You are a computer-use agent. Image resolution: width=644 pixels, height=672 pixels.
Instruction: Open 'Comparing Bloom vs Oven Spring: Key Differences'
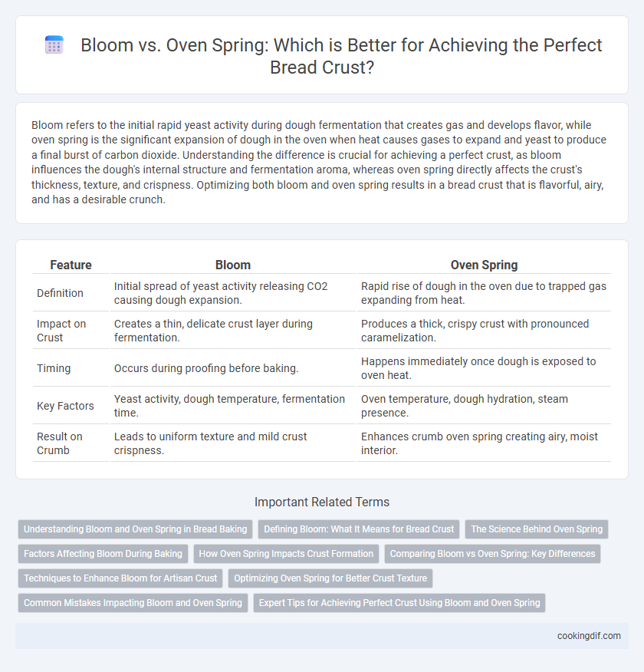492,554
